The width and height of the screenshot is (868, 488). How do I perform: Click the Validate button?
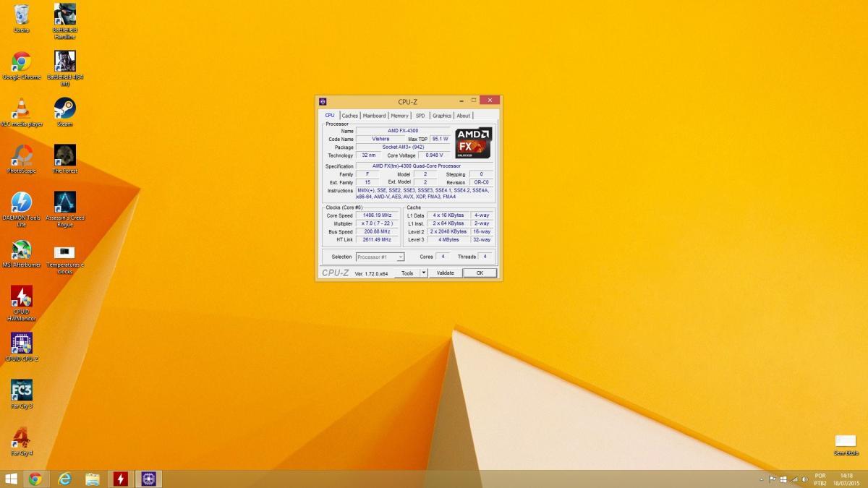[x=446, y=273]
